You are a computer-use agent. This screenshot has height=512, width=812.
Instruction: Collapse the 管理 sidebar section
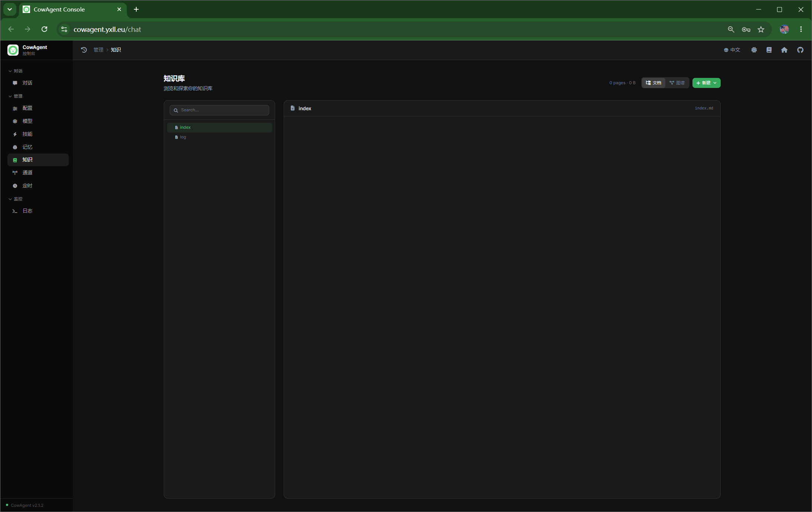pos(16,96)
